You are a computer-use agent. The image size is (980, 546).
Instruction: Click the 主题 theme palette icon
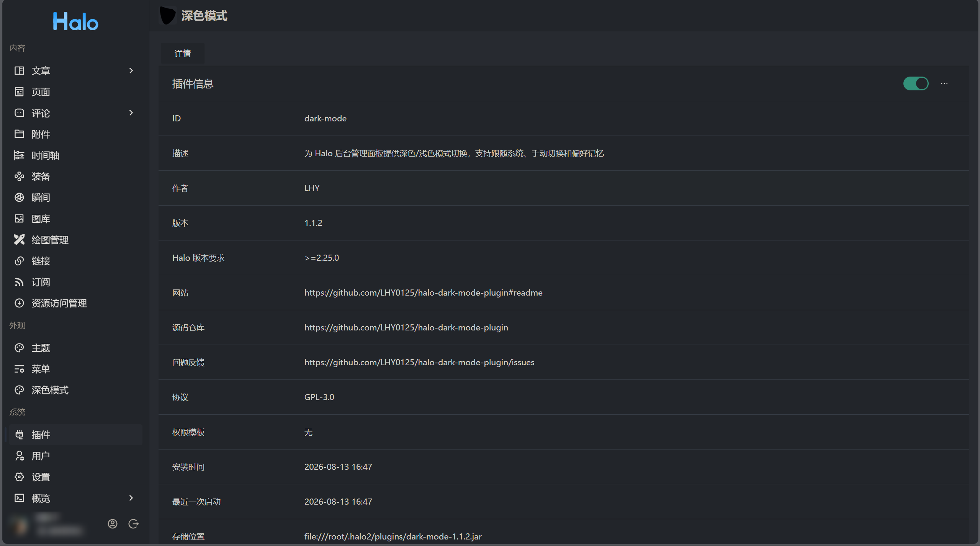(x=19, y=348)
